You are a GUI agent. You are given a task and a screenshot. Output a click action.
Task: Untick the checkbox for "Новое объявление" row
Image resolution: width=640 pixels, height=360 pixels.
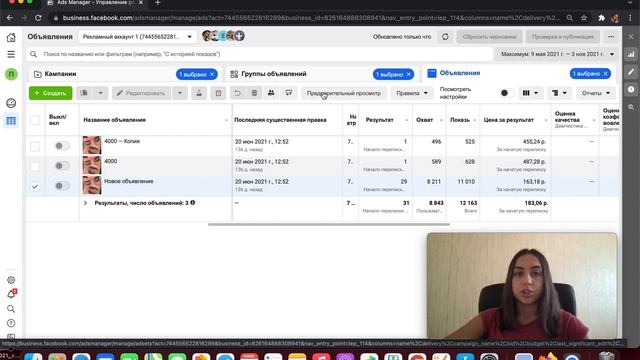coord(35,187)
